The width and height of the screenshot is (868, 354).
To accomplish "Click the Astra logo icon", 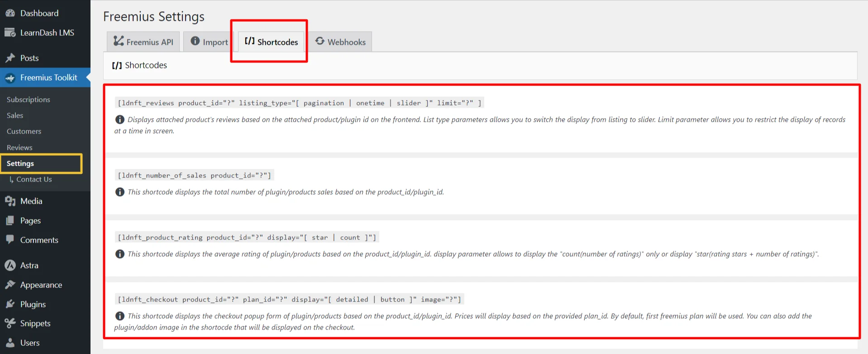I will [10, 265].
